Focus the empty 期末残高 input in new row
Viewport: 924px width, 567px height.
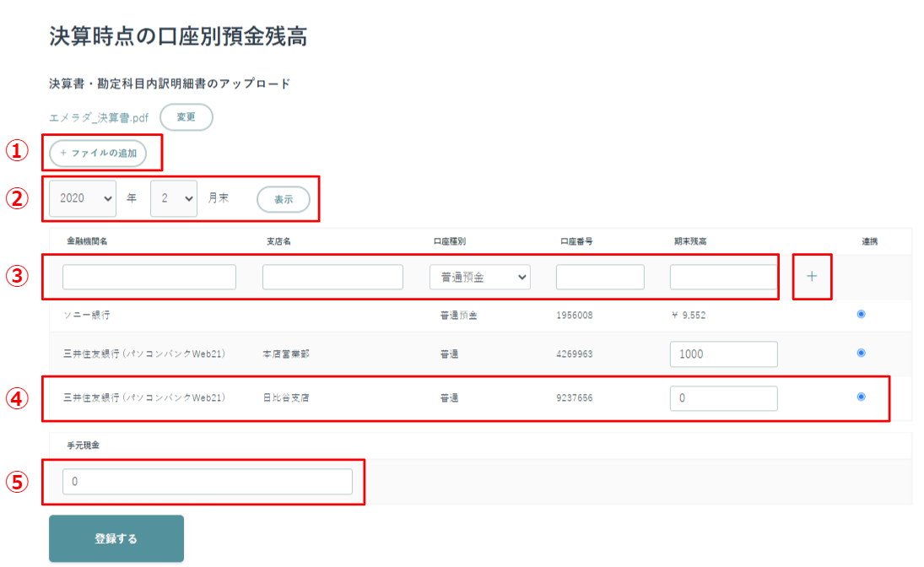pyautogui.click(x=724, y=277)
